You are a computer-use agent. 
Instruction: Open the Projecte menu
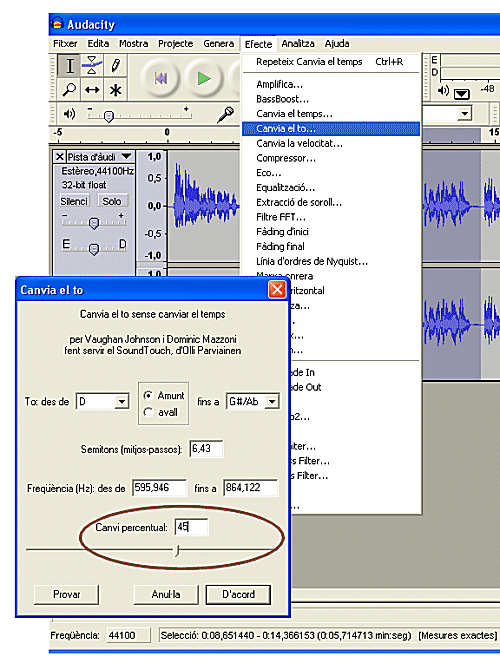pos(175,44)
